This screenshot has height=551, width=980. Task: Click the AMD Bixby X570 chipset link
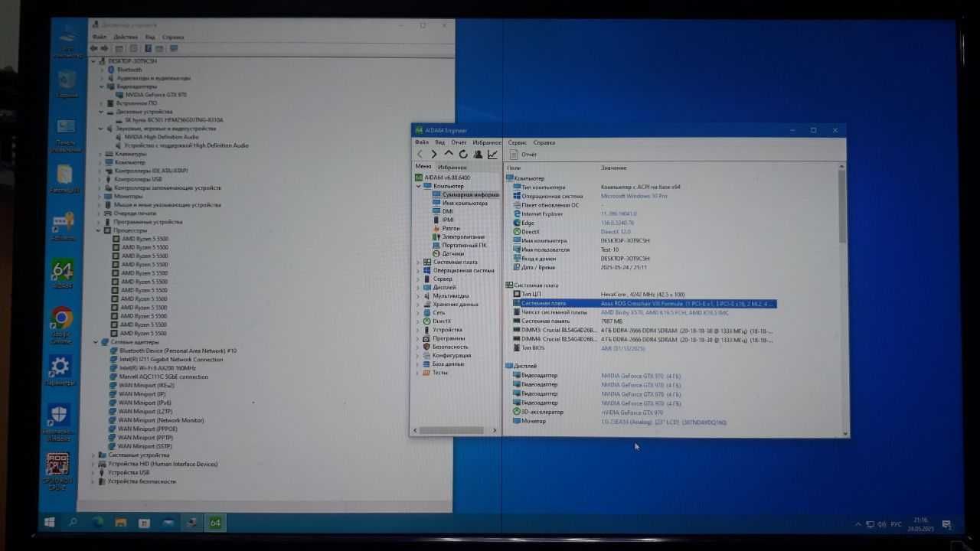[665, 312]
